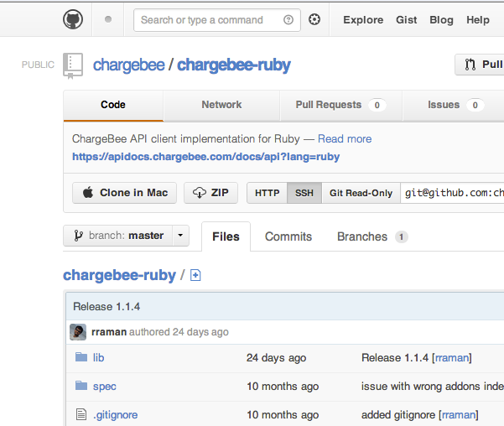Open the spec folder
The height and width of the screenshot is (426, 504).
(105, 387)
